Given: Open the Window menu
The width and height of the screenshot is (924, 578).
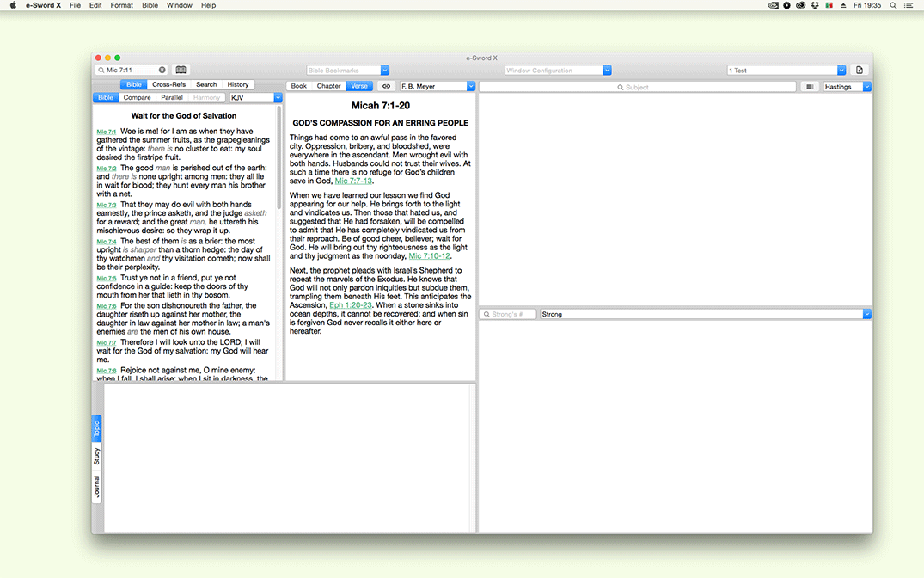Looking at the screenshot, I should point(179,5).
